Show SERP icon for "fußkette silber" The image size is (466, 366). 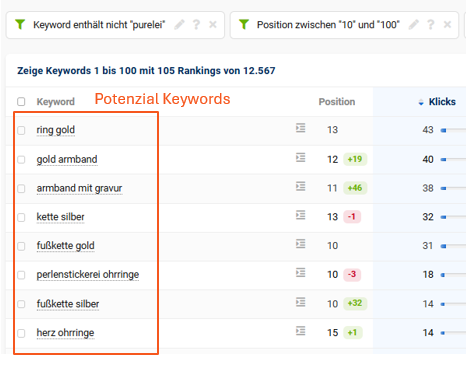point(300,302)
